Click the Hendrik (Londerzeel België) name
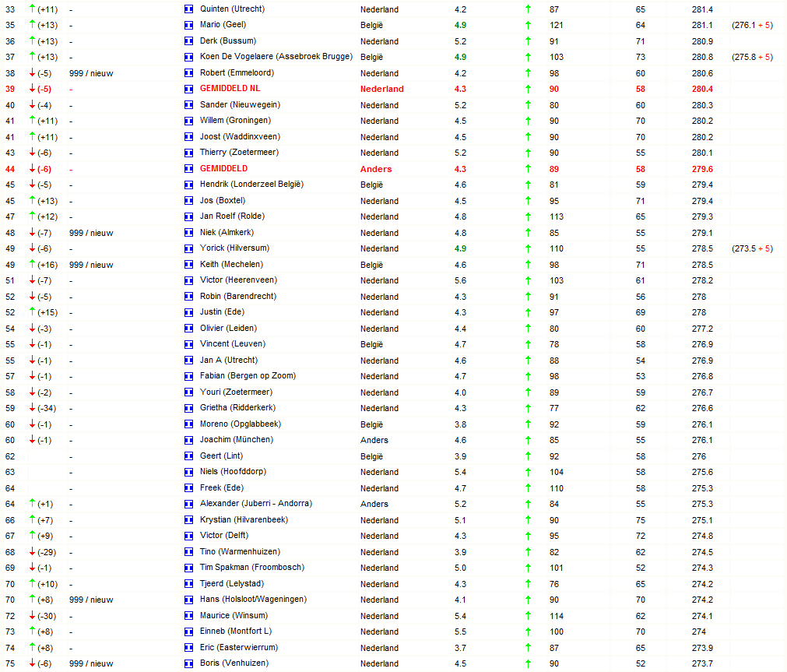The image size is (787, 672). coord(251,185)
